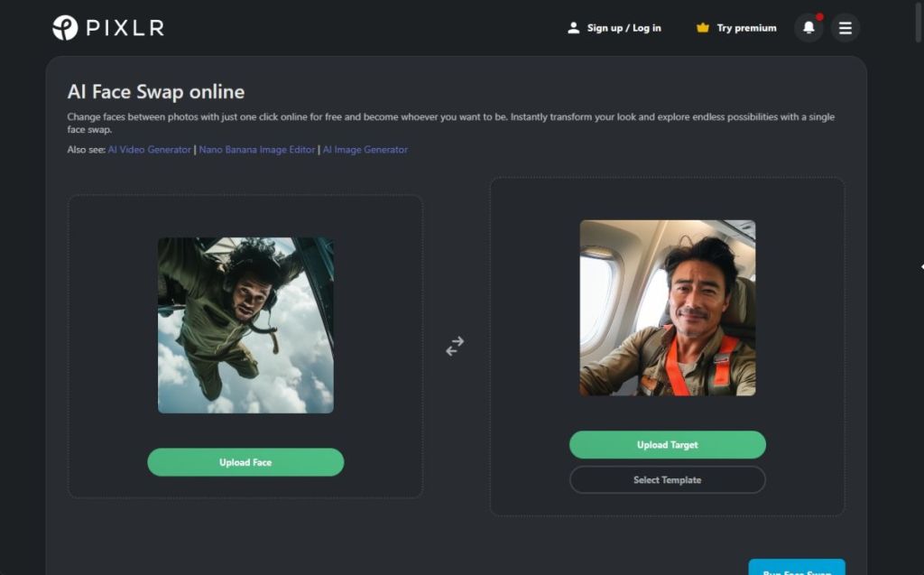Screen dimensions: 924x575
Task: Click the AI Face Swap online heading
Action: coord(156,92)
